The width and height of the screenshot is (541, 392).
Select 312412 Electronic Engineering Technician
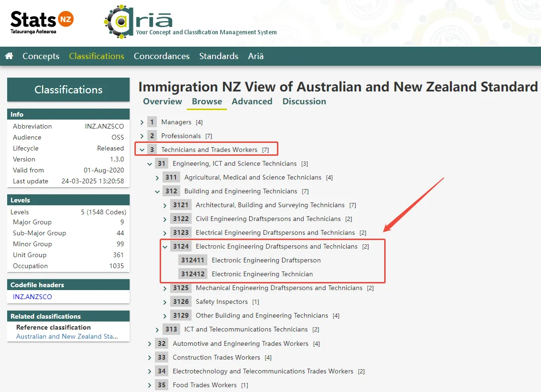tap(262, 274)
